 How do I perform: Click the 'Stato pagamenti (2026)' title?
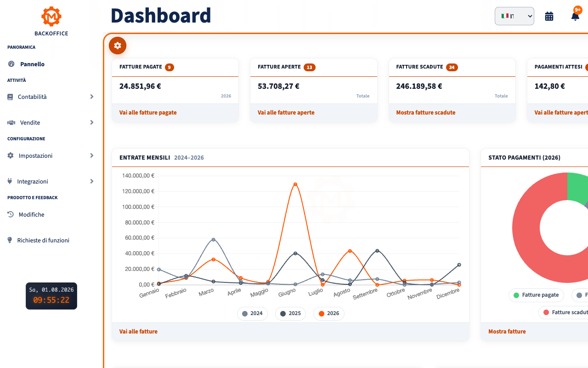[524, 158]
